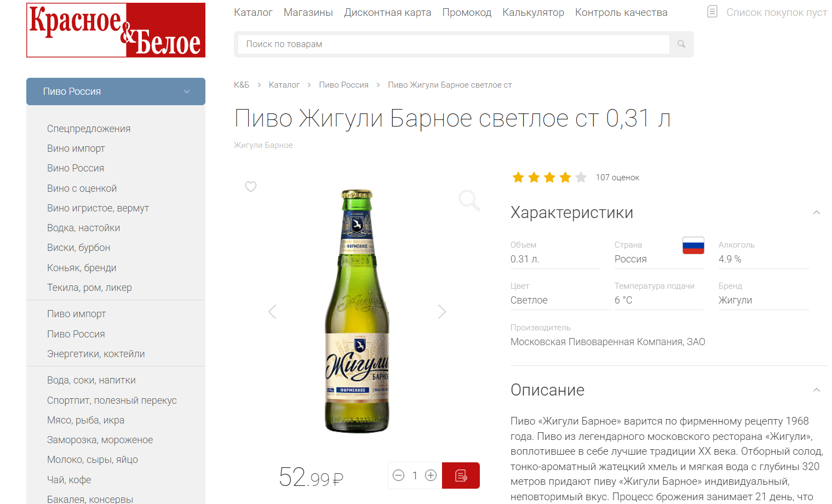The image size is (832, 504).
Task: Select Молоко, сыры, яйцо category
Action: click(93, 460)
